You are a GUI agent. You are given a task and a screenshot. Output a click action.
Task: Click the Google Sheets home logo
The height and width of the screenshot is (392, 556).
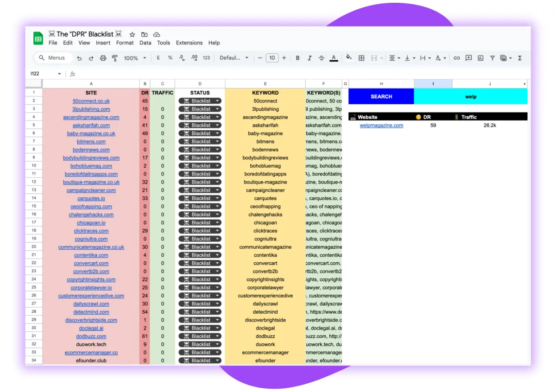point(38,38)
